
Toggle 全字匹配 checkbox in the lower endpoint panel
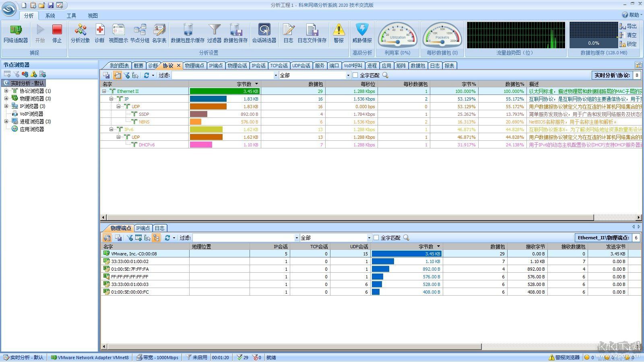(x=376, y=238)
